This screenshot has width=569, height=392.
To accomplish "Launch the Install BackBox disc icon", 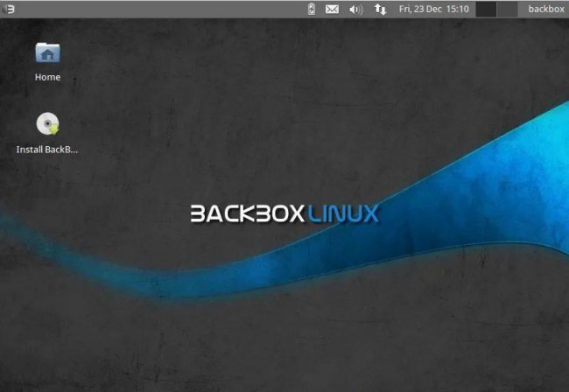I will click(47, 123).
